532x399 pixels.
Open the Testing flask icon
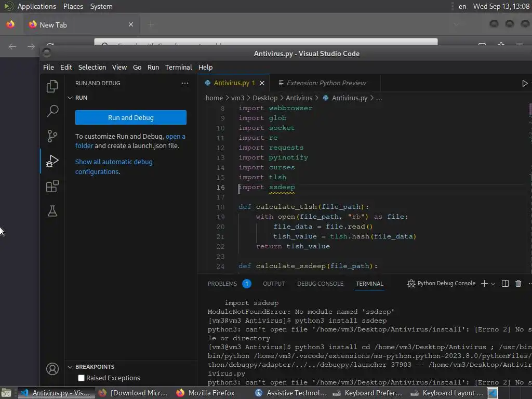click(x=52, y=211)
